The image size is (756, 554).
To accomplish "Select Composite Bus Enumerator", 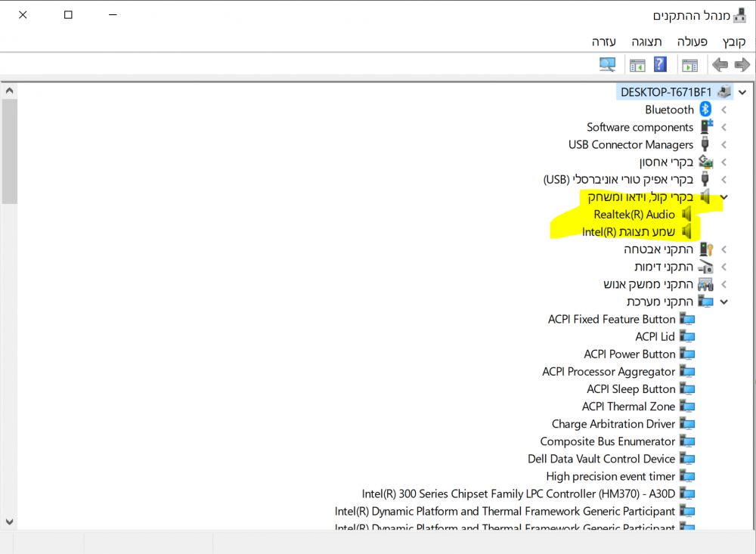I will click(608, 441).
